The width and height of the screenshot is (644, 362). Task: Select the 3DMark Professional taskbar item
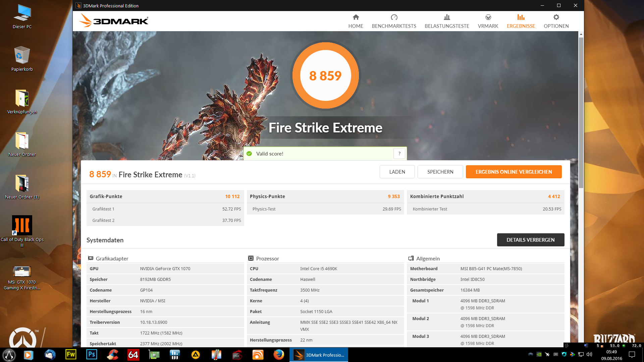click(x=319, y=355)
